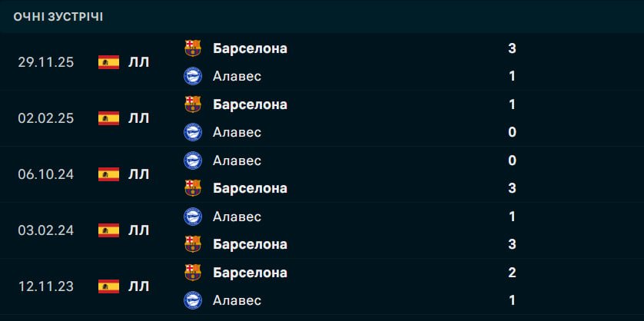Click Barcelona crest in 12.11.23 match
Screen dimensions: 644x321
[193, 273]
